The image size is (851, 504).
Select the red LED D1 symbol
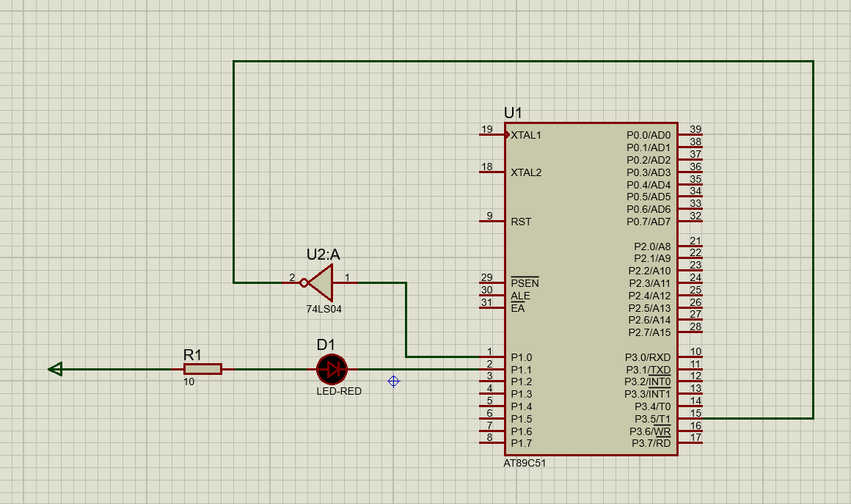tap(332, 370)
